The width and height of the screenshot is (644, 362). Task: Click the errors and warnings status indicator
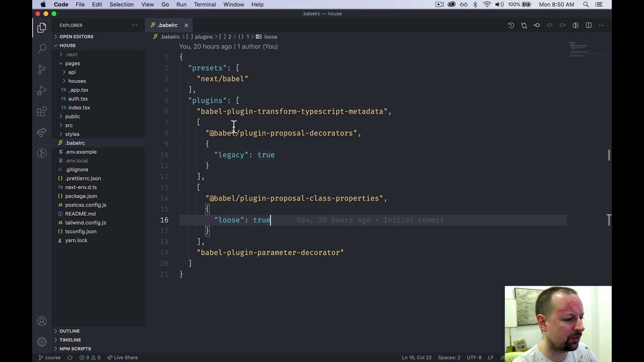click(90, 357)
